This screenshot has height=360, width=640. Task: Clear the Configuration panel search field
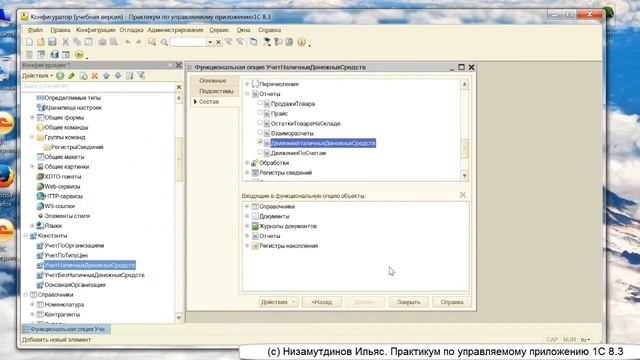[178, 87]
